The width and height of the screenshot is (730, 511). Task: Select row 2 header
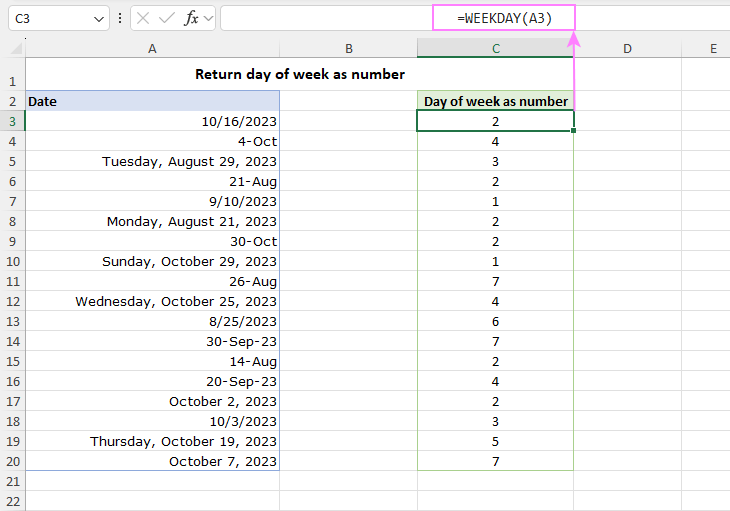(x=13, y=101)
